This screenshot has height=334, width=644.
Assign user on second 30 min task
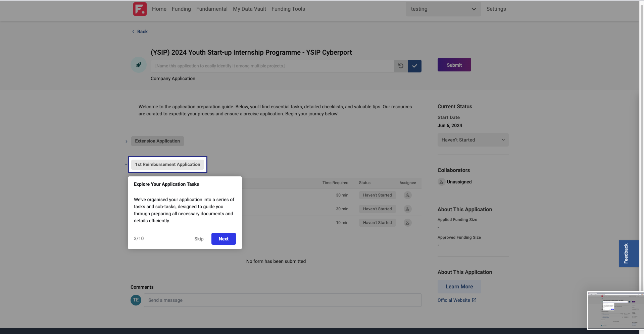point(407,209)
